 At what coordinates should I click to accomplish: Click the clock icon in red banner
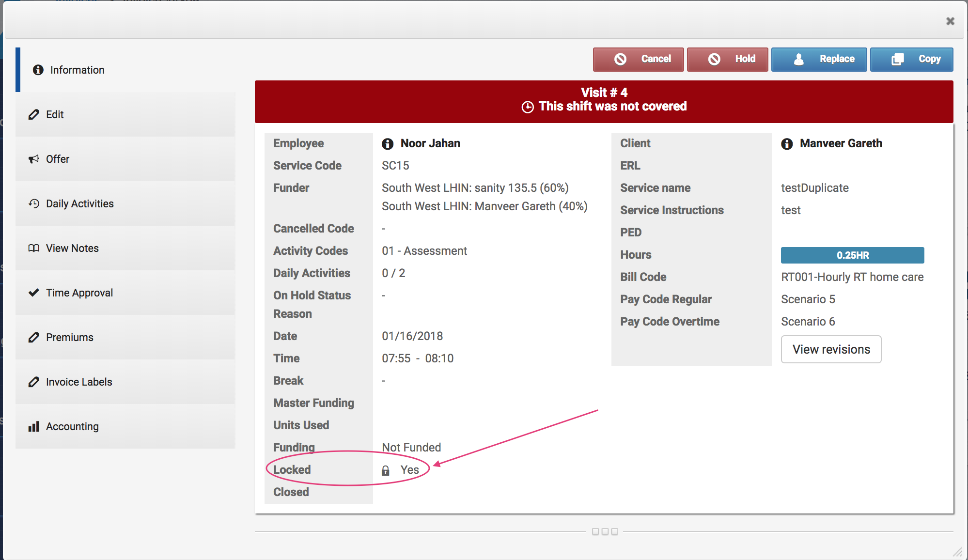click(528, 107)
